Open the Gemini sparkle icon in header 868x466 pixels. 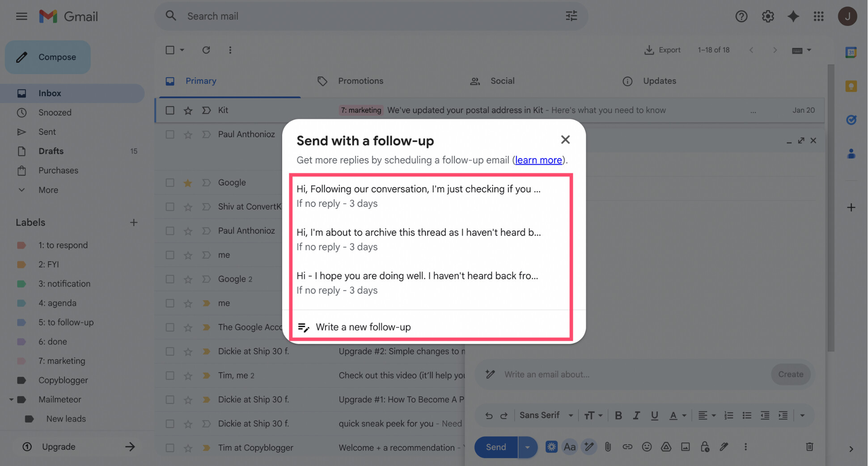(793, 17)
